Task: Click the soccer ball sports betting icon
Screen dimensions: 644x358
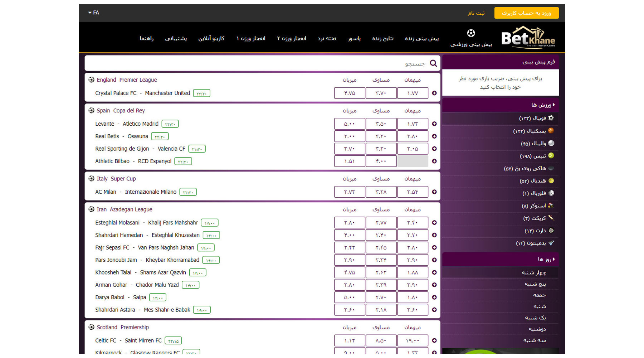Action: [471, 33]
